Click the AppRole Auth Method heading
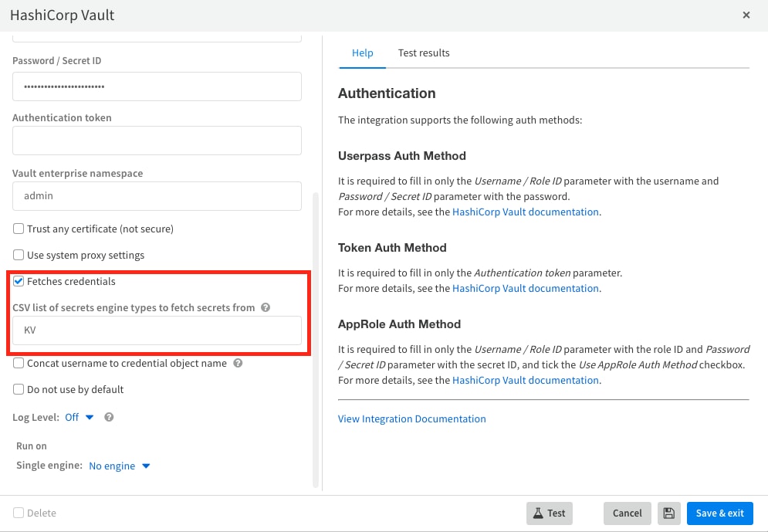Screen dimensions: 768x532 click(399, 324)
